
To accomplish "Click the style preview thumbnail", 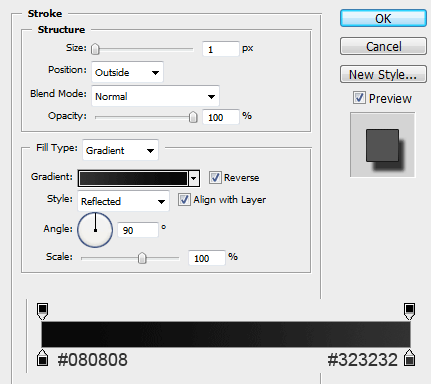I will [x=383, y=145].
